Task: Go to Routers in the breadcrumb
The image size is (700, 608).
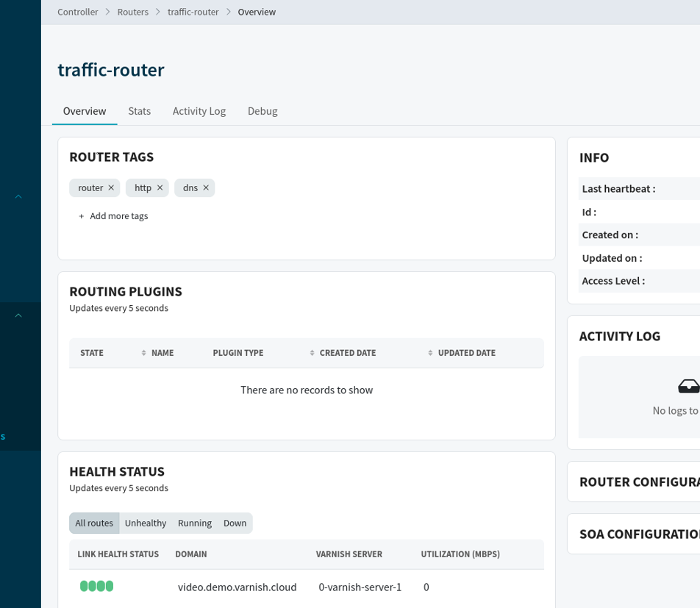Action: 132,12
